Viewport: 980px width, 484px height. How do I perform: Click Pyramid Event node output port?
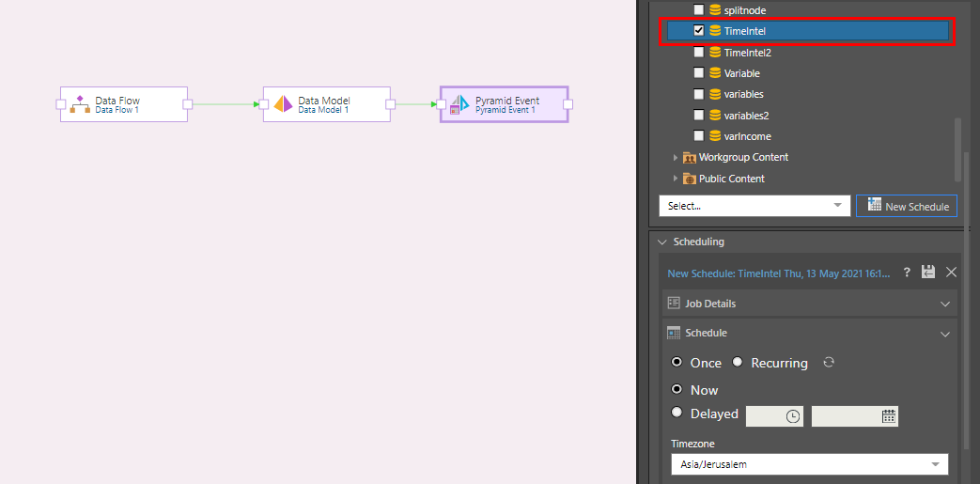pos(568,104)
